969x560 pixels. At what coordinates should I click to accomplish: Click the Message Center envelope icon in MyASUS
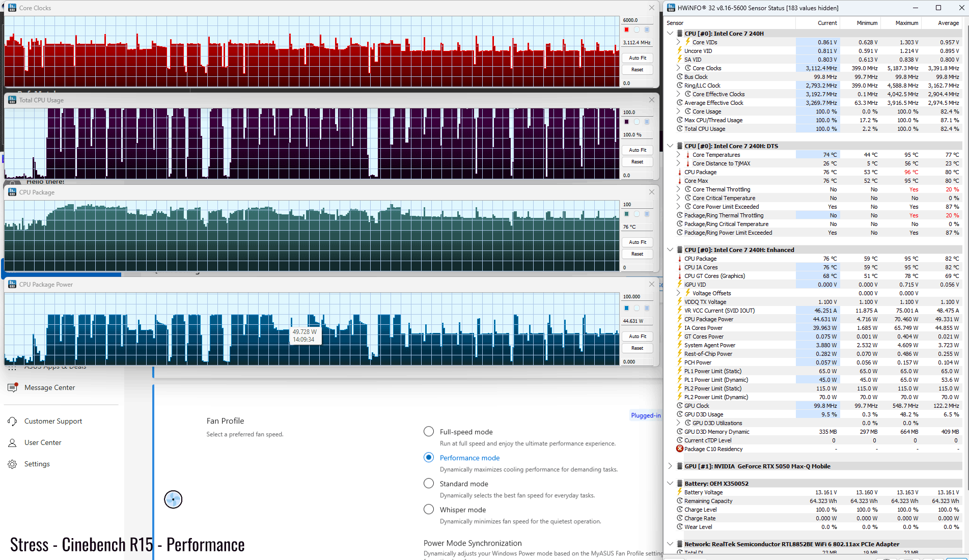pyautogui.click(x=12, y=387)
